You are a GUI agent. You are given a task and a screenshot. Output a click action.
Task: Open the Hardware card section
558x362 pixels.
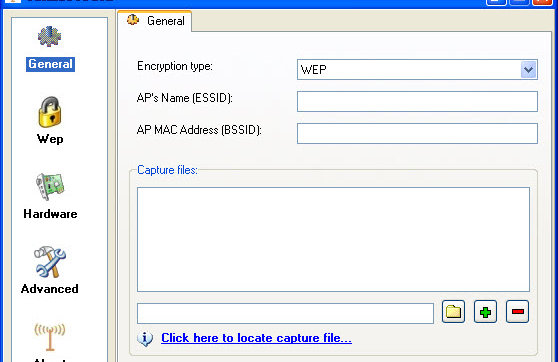pos(50,195)
